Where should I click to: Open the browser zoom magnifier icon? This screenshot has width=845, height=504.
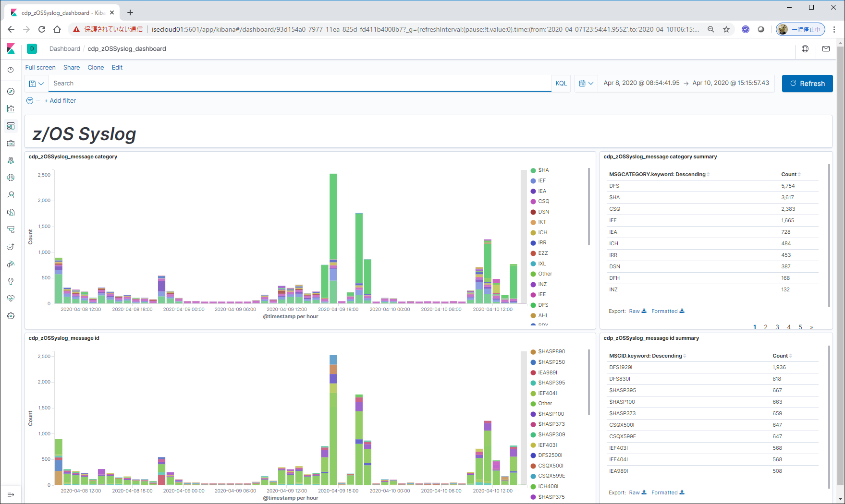711,29
